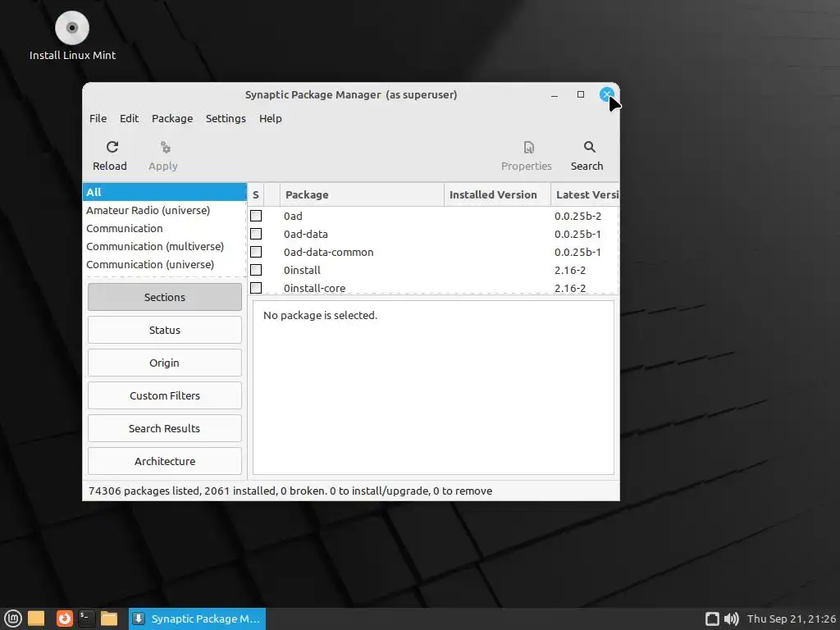
Task: Select the plain Communication section
Action: point(164,228)
